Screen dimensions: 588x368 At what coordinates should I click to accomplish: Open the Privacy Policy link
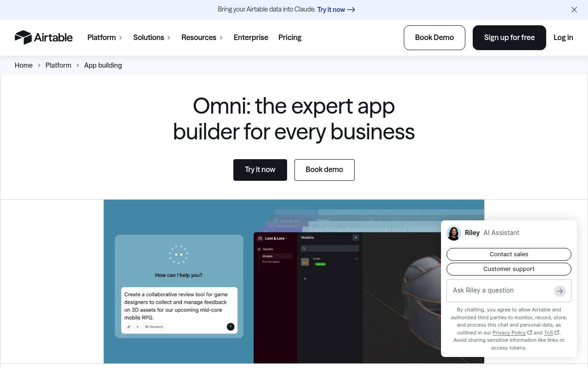tap(509, 333)
